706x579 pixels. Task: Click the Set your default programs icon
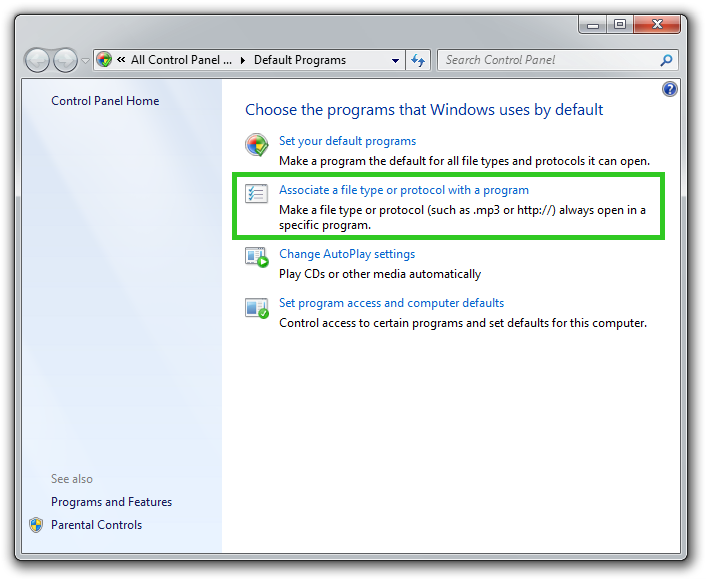coord(257,145)
